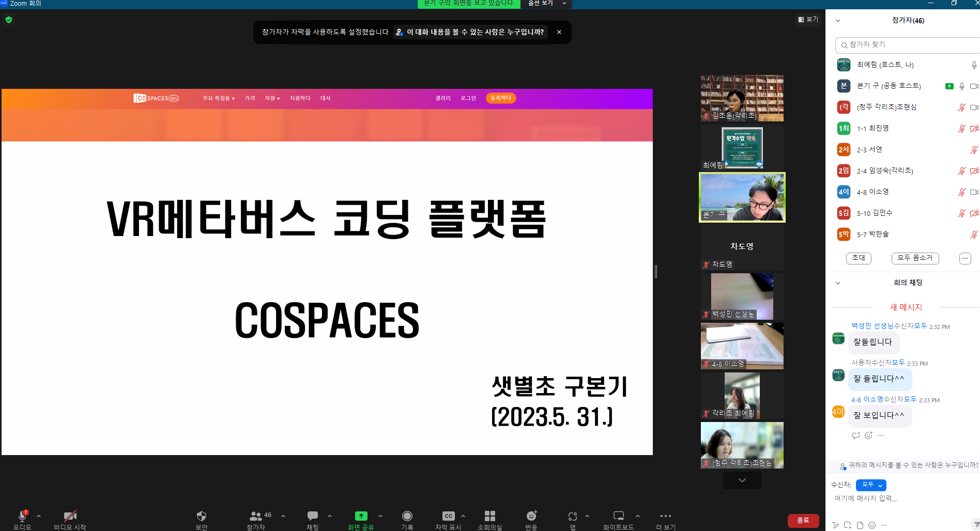
Task: Dismiss the caption notification with X
Action: [559, 32]
